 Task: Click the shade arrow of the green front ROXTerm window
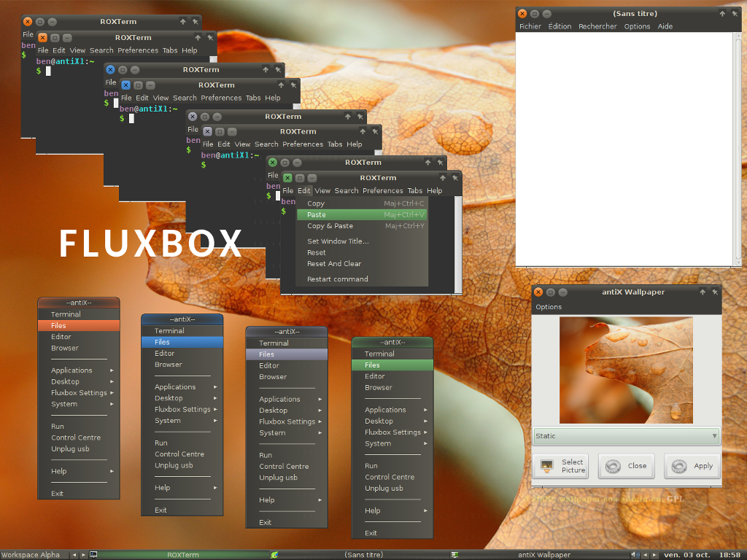443,178
